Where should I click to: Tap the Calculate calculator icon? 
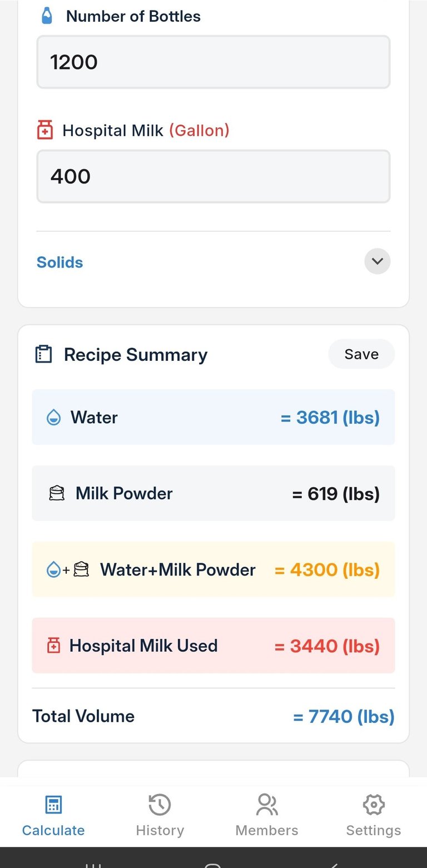(x=53, y=805)
